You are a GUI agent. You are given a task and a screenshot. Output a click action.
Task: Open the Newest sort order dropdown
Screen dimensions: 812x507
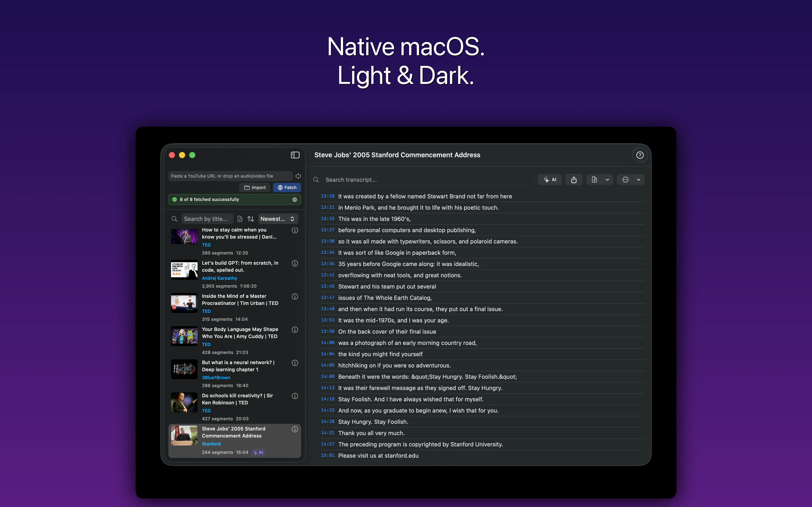pyautogui.click(x=277, y=219)
